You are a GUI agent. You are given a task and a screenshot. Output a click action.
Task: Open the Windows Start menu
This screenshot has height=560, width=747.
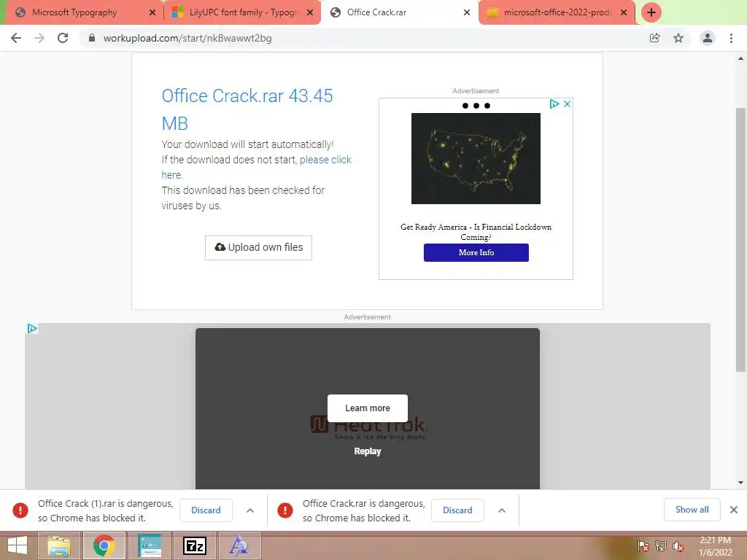click(18, 545)
